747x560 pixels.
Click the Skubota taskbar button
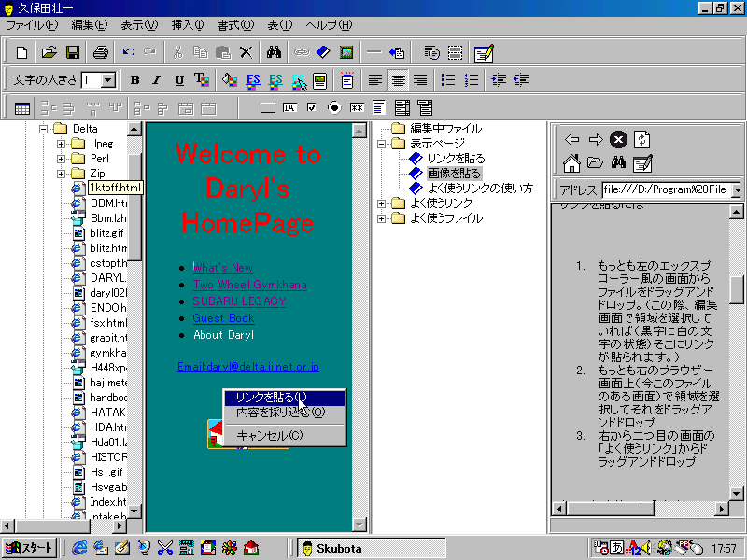[372, 548]
